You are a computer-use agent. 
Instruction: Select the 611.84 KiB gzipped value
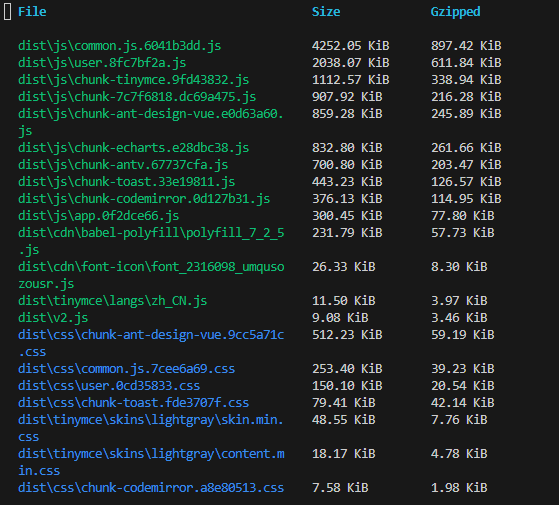466,63
